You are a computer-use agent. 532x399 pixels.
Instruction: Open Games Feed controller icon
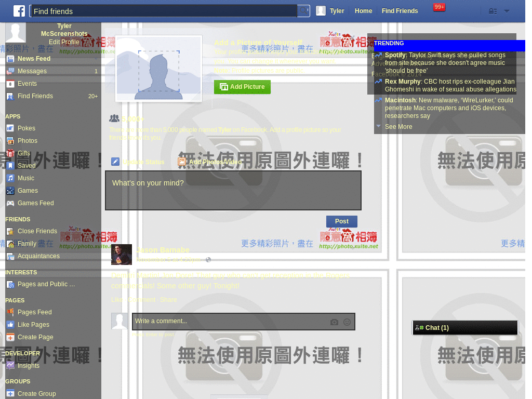point(10,203)
